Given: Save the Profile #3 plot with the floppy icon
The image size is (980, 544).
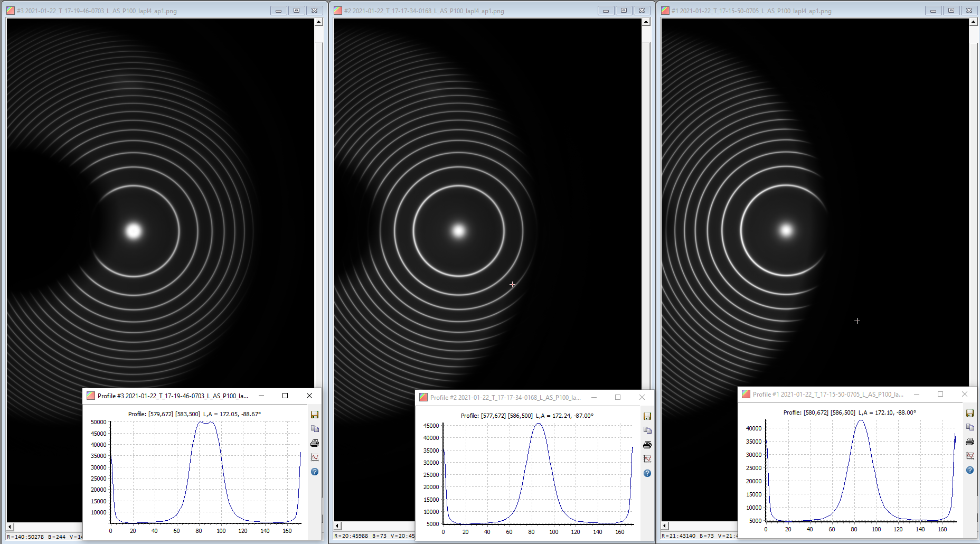Looking at the screenshot, I should (315, 415).
